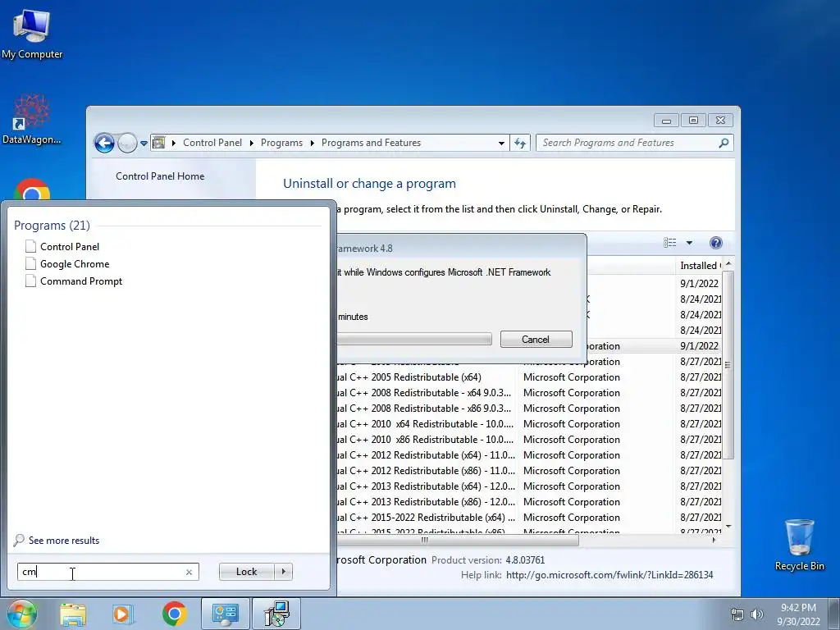Switch to the installer taskbar button

pyautogui.click(x=276, y=614)
